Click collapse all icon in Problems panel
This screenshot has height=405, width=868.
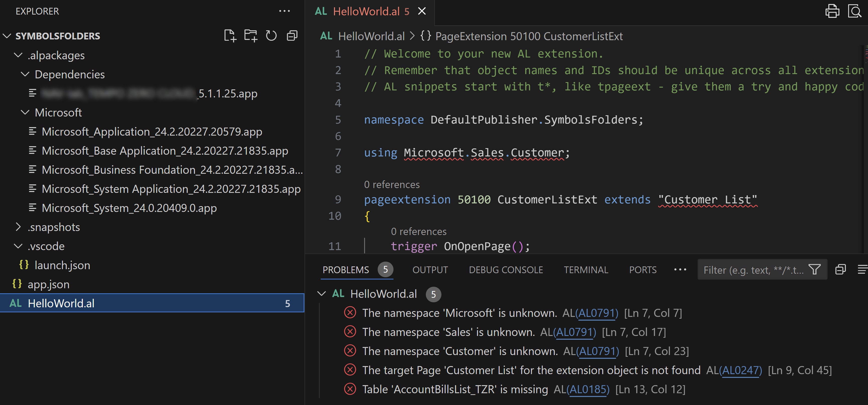pos(840,269)
